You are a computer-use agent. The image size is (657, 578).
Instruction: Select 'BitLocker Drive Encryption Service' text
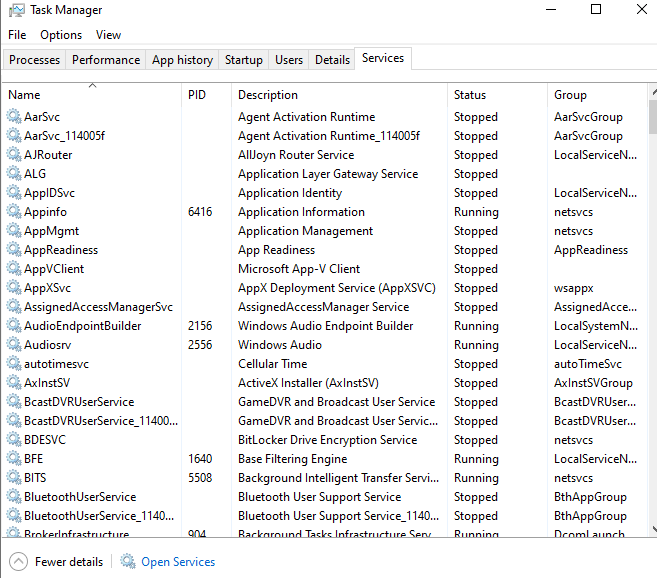click(328, 440)
